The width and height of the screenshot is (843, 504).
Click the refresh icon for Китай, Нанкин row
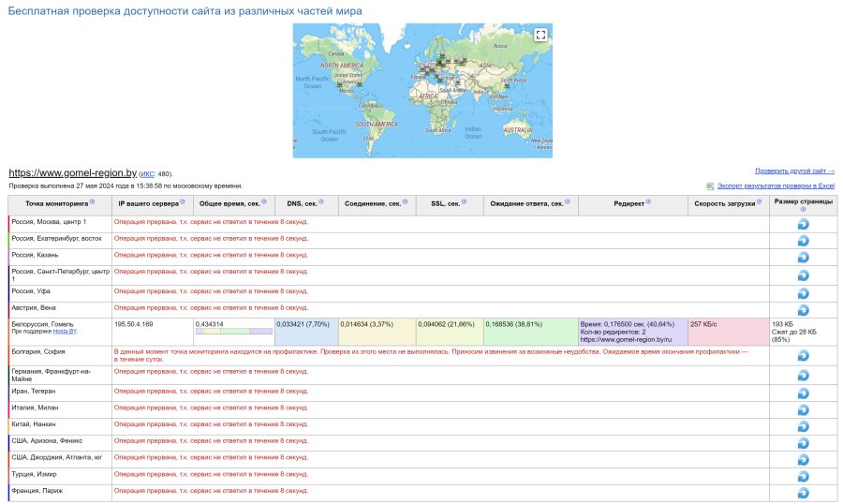click(803, 426)
